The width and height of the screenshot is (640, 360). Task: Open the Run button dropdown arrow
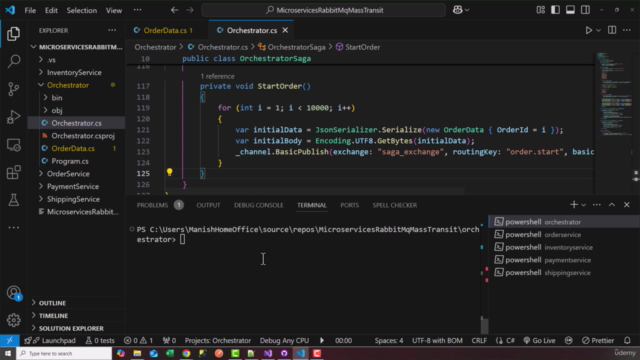(x=598, y=30)
